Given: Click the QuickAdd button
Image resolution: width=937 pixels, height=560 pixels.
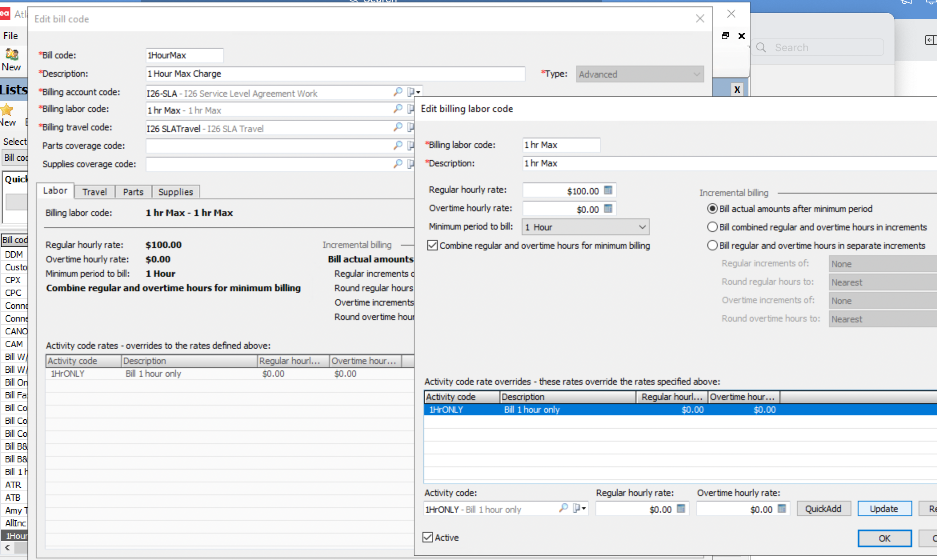Looking at the screenshot, I should (x=823, y=509).
